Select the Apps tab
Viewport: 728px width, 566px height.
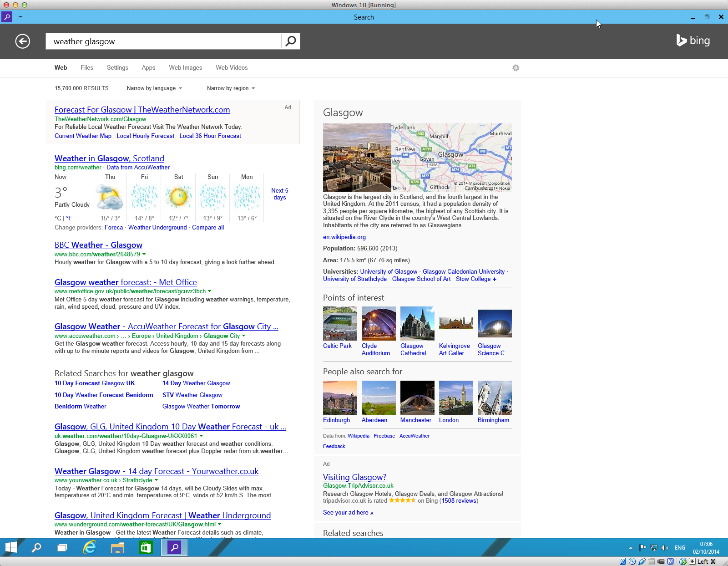(148, 68)
